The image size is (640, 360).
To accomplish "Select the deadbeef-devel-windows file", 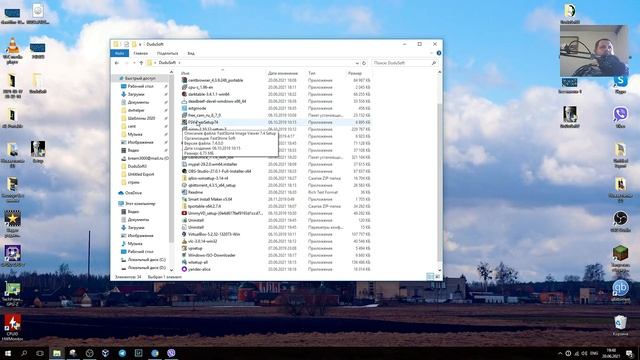I will (x=217, y=101).
